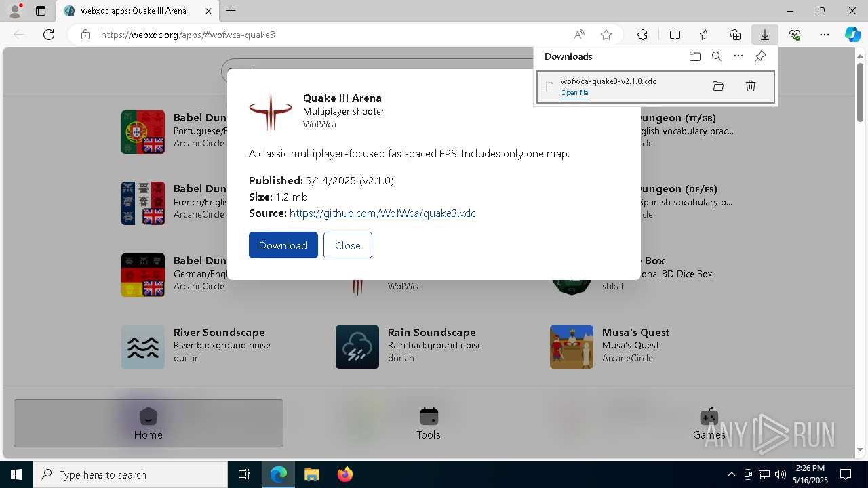Open More options in Downloads panel

click(738, 56)
